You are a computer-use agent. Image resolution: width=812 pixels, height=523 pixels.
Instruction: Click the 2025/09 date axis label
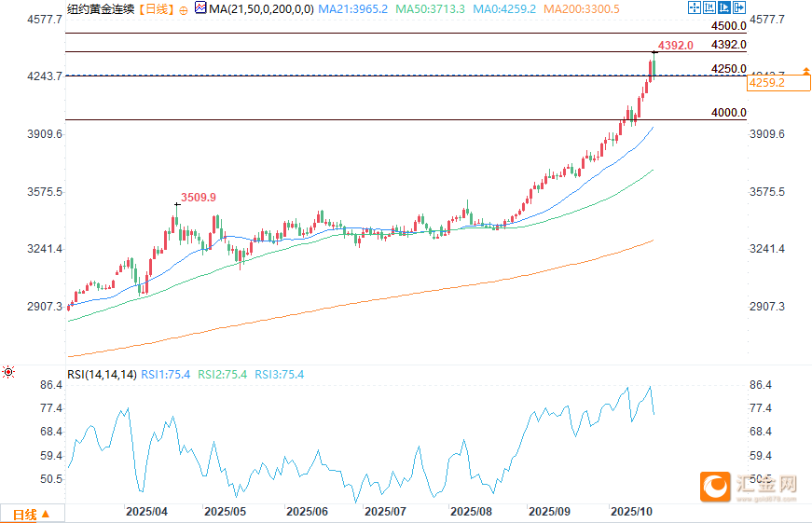pos(549,512)
